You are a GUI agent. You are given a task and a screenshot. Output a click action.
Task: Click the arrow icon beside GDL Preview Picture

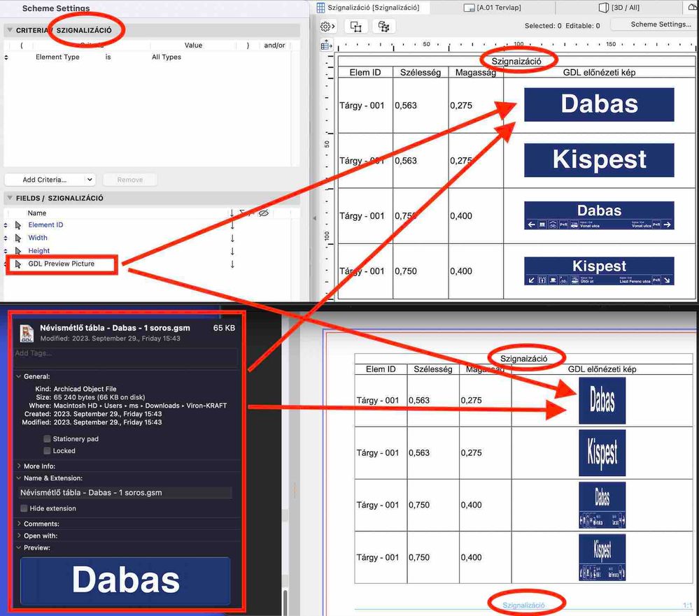tap(18, 264)
